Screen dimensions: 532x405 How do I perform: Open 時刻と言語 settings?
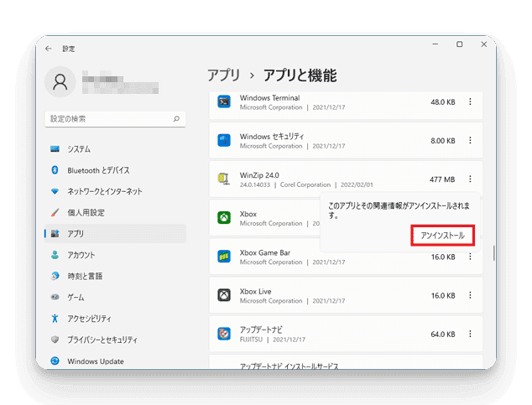(x=115, y=276)
